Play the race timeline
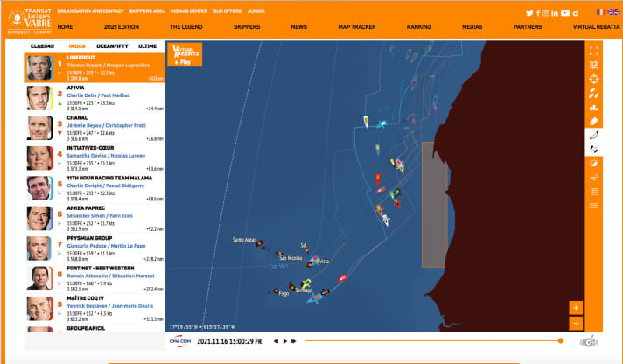Image resolution: width=623 pixels, height=364 pixels. pyautogui.click(x=285, y=341)
